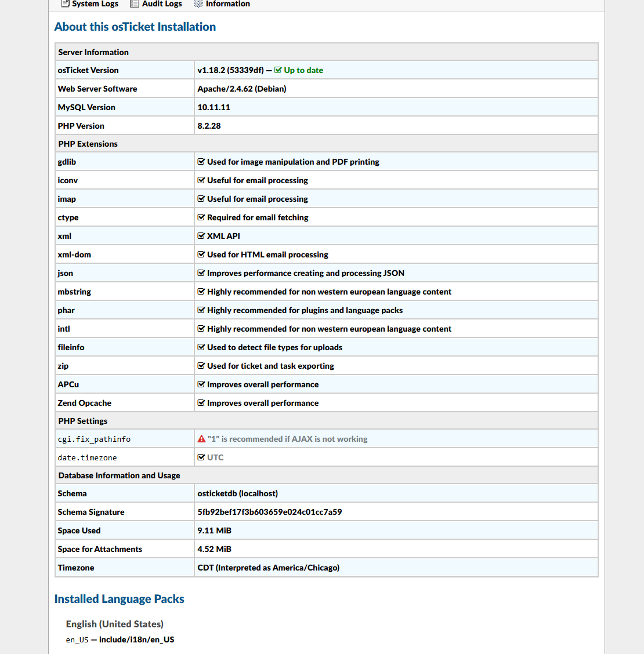Click the check icon in the zip row
644x654 pixels.
click(x=201, y=366)
